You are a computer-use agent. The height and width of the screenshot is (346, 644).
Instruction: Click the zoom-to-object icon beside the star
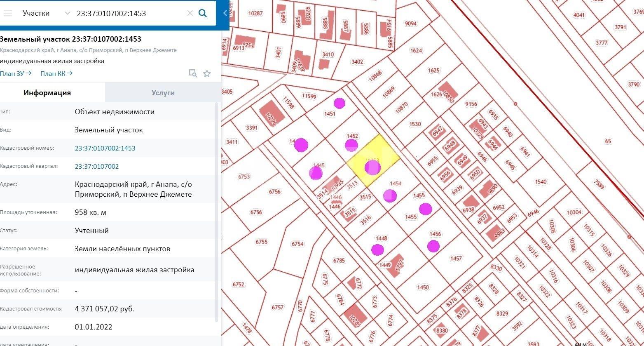pyautogui.click(x=193, y=73)
